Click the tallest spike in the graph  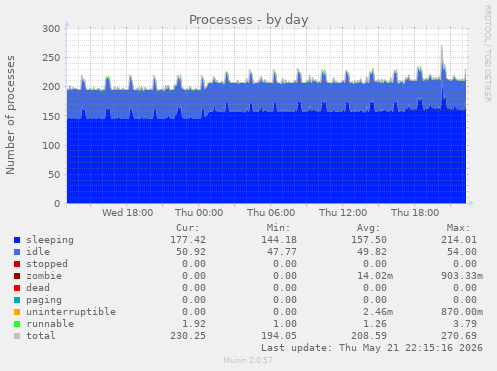coord(442,63)
